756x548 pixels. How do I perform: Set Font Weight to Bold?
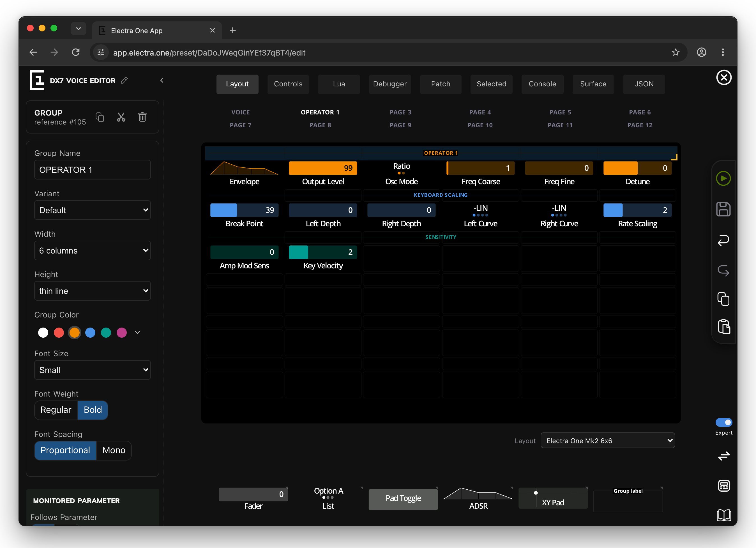93,410
